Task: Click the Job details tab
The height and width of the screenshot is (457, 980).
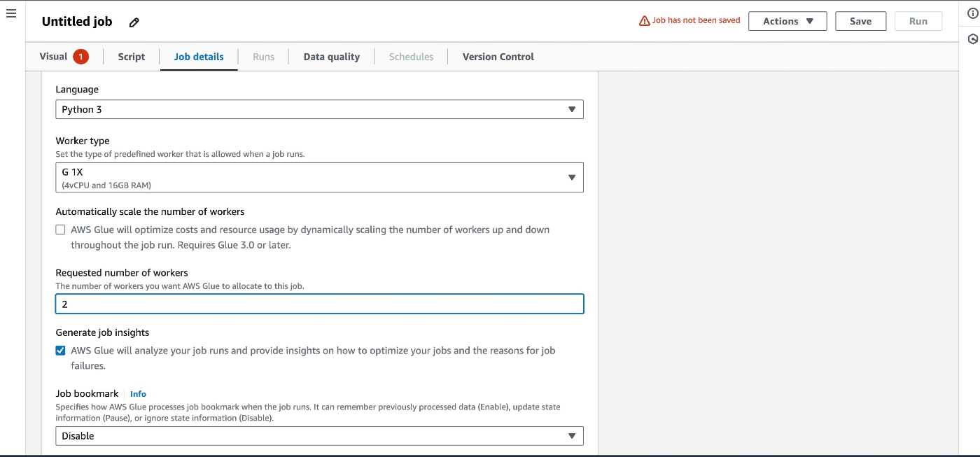Action: (199, 57)
